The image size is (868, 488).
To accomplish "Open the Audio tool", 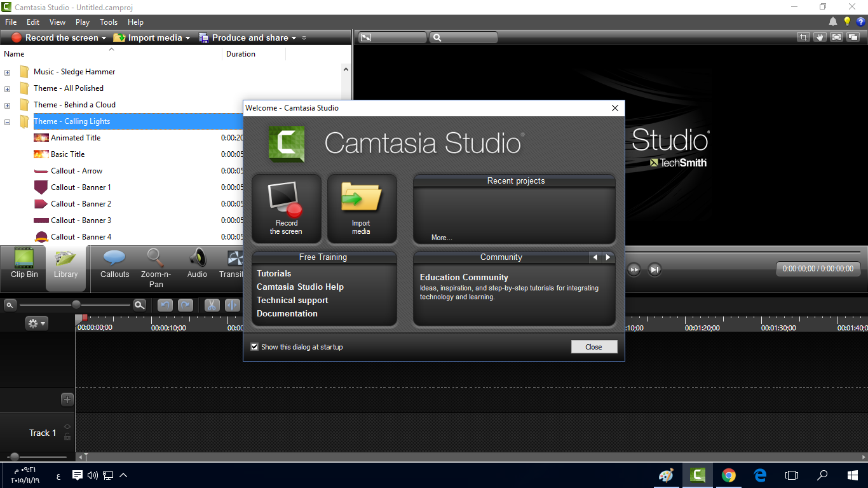I will click(x=197, y=264).
